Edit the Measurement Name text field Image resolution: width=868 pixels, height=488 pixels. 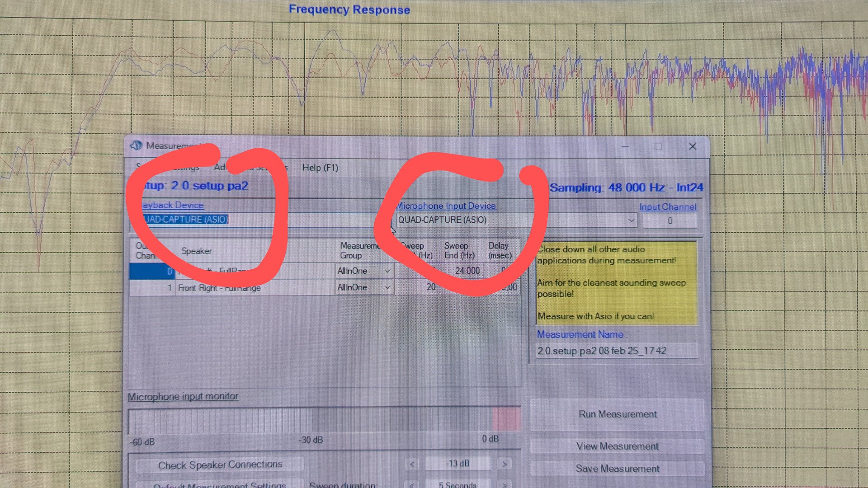point(616,351)
